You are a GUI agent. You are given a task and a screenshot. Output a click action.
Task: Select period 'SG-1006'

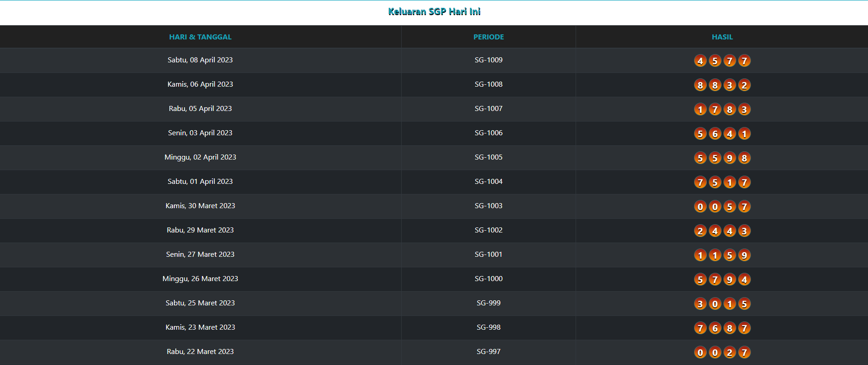[x=488, y=133]
